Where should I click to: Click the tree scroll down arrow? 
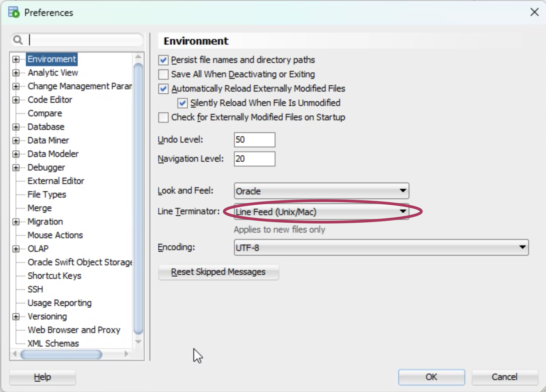138,342
